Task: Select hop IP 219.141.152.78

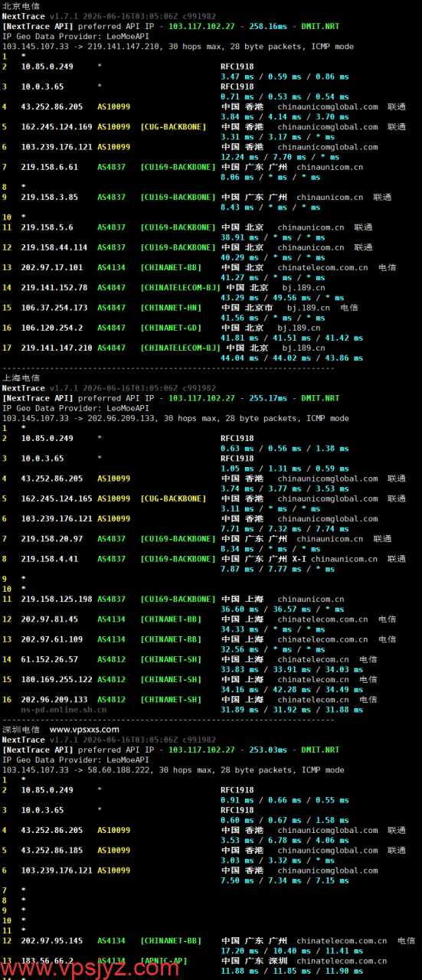Action: click(x=54, y=288)
